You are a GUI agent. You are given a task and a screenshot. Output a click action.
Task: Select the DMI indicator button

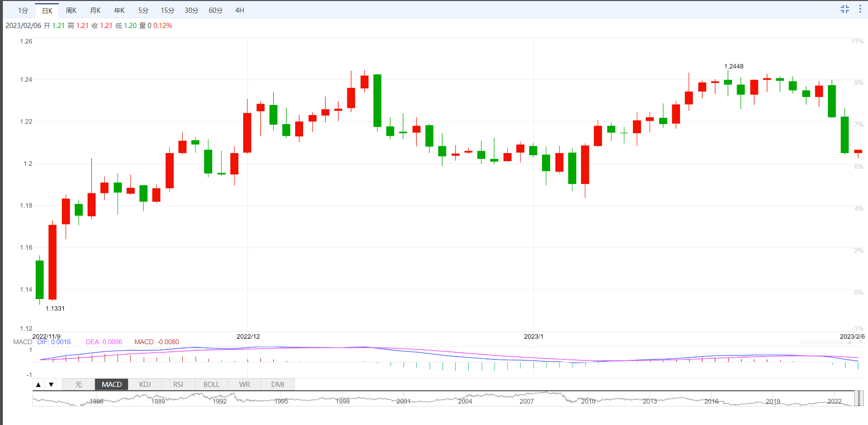pos(277,385)
